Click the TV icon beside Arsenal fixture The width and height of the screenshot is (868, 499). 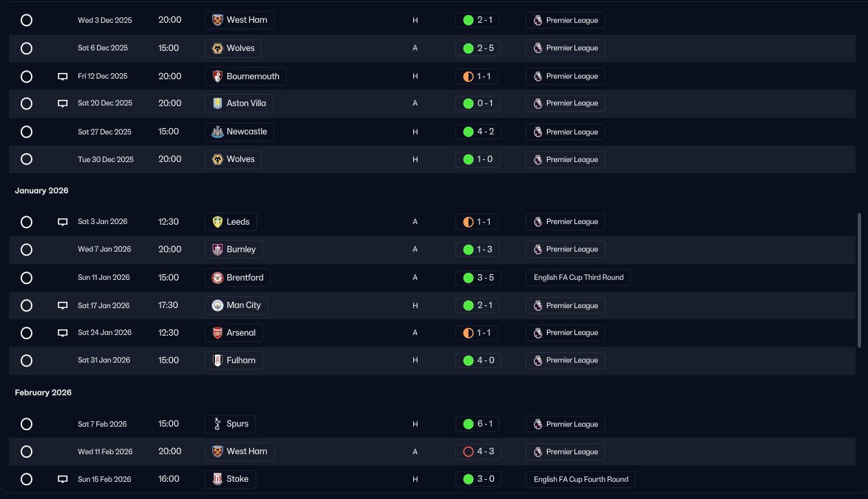63,333
